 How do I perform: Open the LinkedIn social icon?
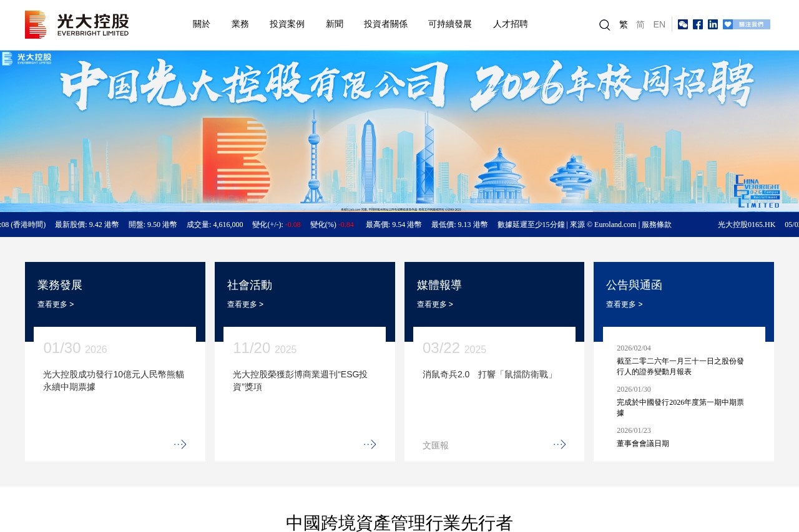click(713, 24)
